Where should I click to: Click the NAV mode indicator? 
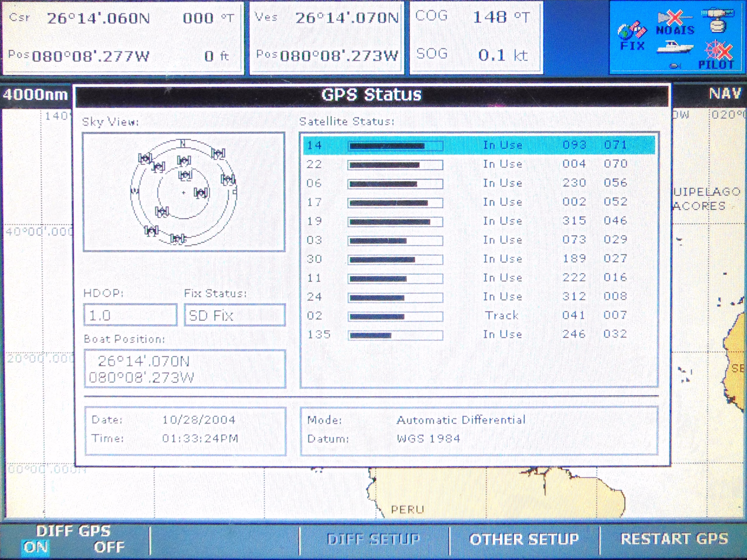(x=725, y=94)
